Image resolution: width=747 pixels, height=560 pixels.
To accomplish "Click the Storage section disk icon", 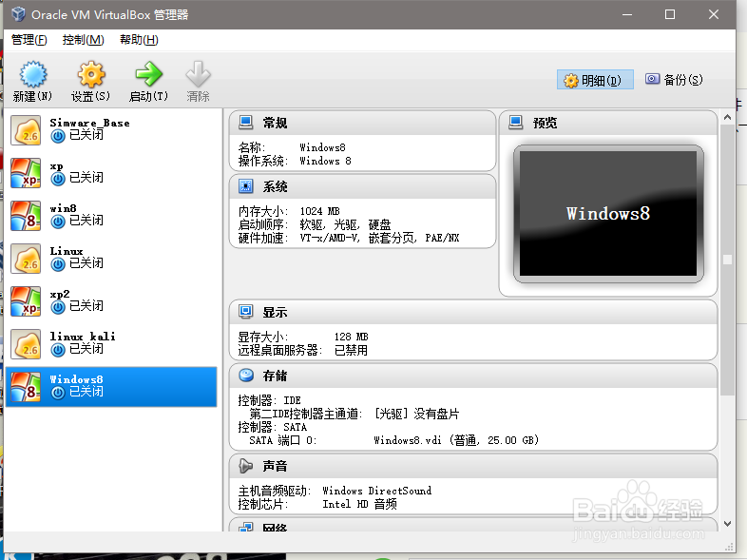I will tap(246, 376).
